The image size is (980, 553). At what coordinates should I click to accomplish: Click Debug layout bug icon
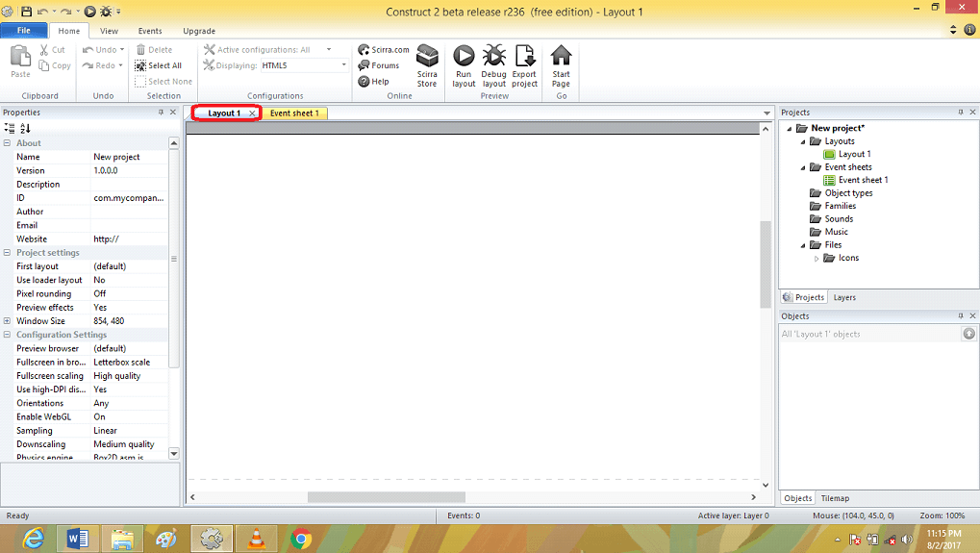point(493,56)
